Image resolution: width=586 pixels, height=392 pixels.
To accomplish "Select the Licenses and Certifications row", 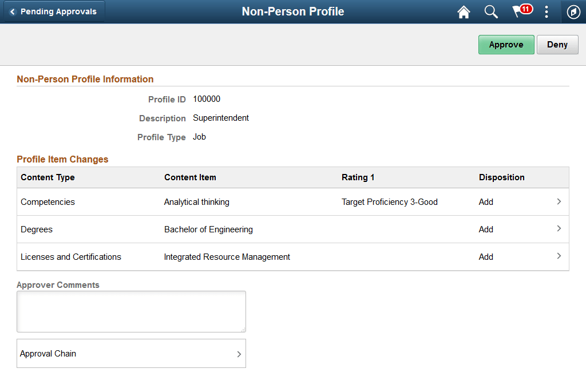I will 70,256.
